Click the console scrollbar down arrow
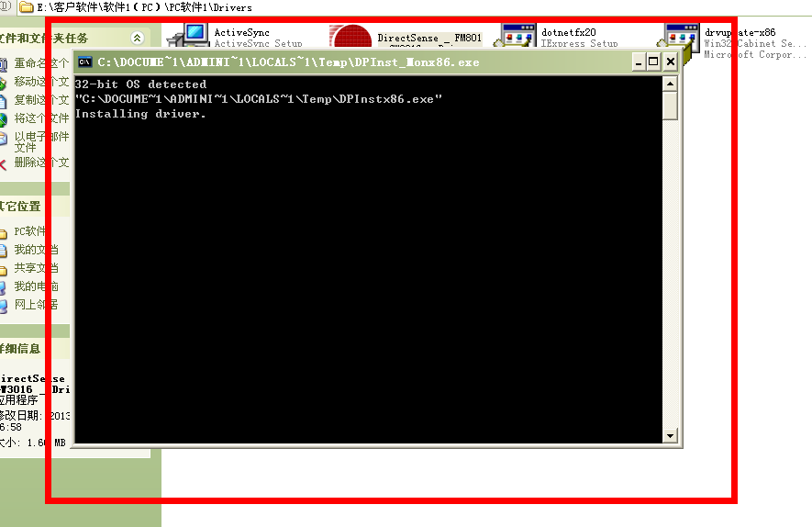The height and width of the screenshot is (527, 812). 670,436
